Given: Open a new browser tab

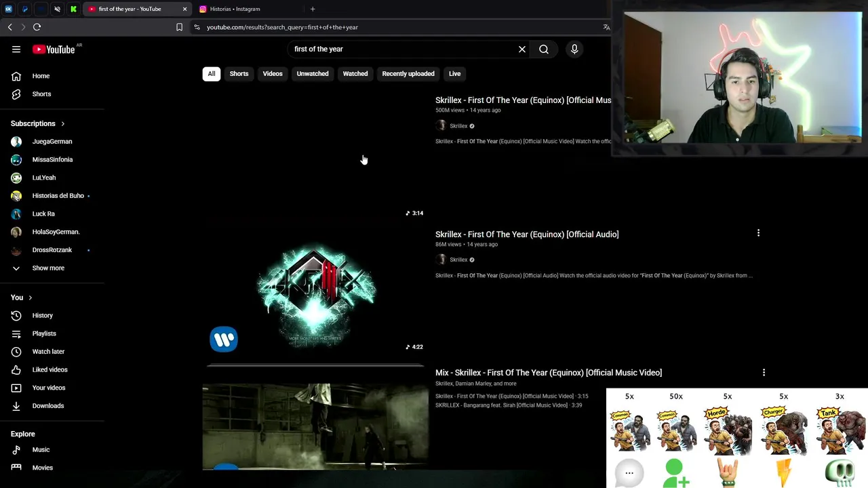Looking at the screenshot, I should pos(313,9).
